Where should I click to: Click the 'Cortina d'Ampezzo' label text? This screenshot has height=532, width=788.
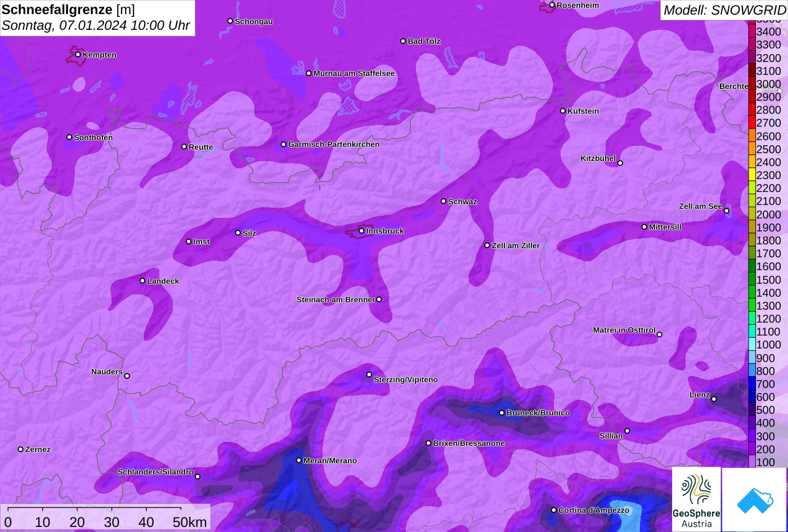pyautogui.click(x=594, y=510)
